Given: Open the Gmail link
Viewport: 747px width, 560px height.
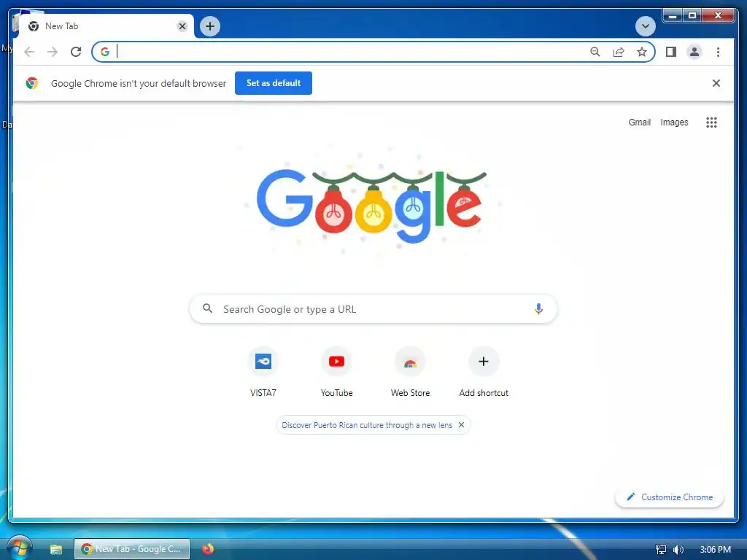Looking at the screenshot, I should tap(639, 122).
